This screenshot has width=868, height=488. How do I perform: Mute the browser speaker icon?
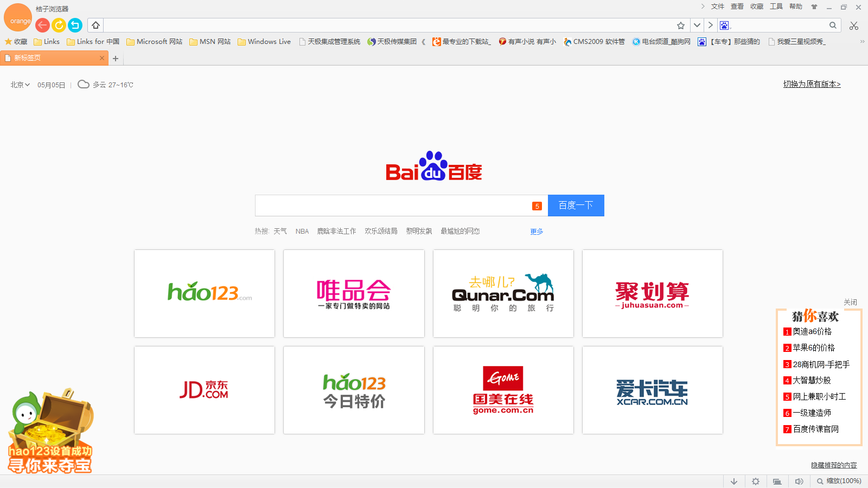pyautogui.click(x=799, y=481)
